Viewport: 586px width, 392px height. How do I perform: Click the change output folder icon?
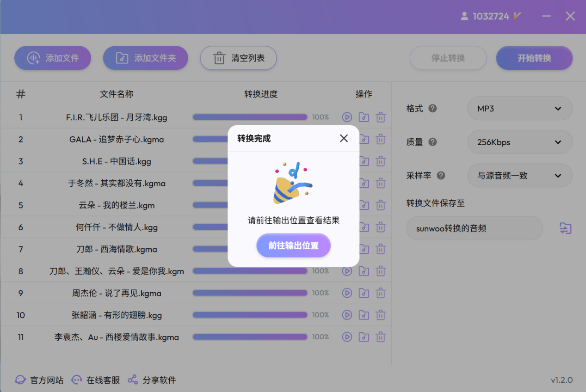pos(565,228)
